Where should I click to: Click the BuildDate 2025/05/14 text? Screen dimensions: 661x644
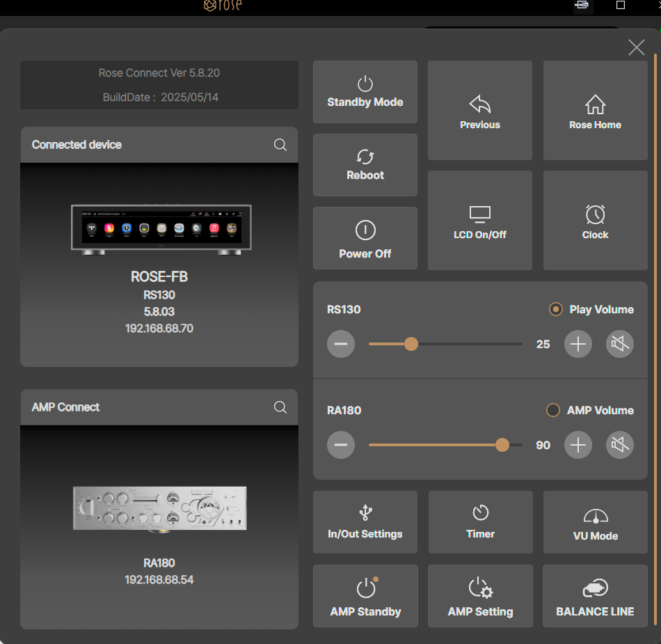(x=161, y=97)
